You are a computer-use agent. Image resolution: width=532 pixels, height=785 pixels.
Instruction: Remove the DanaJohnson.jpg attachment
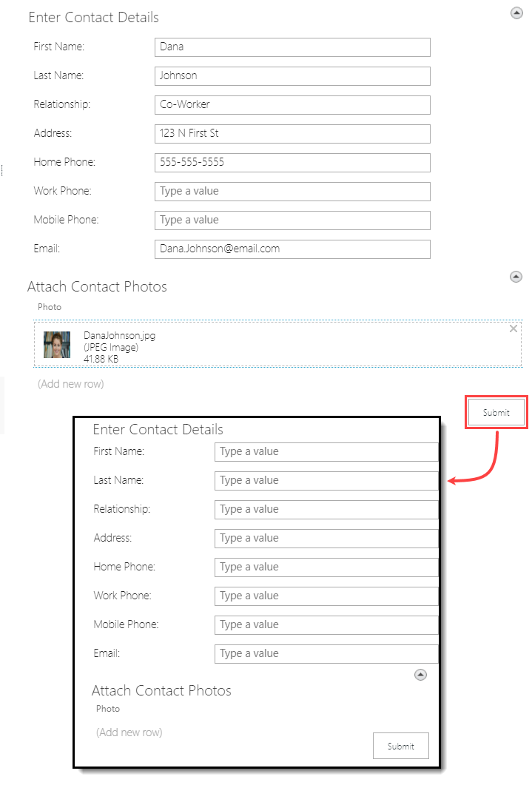(x=514, y=329)
